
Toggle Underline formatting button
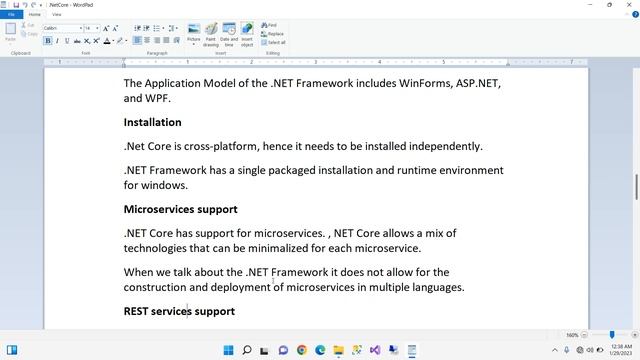[67, 41]
